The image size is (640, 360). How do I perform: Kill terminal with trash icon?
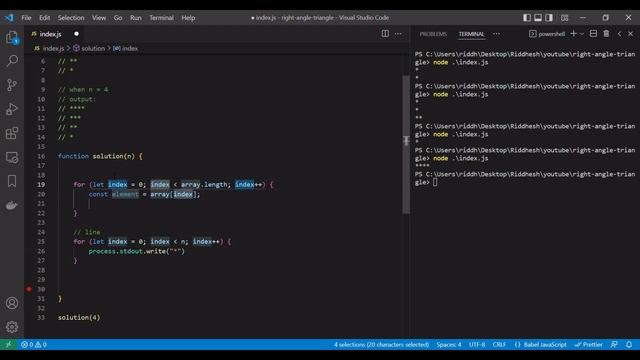click(606, 34)
